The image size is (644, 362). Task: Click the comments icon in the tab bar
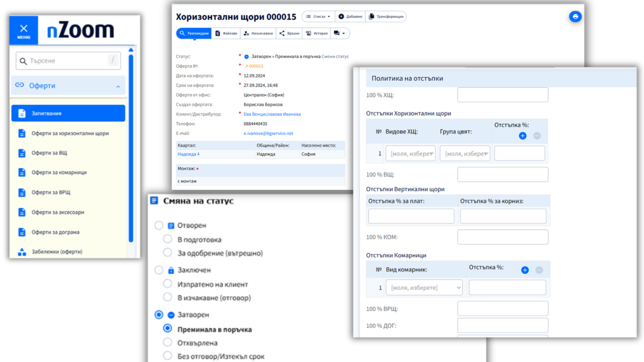click(337, 33)
